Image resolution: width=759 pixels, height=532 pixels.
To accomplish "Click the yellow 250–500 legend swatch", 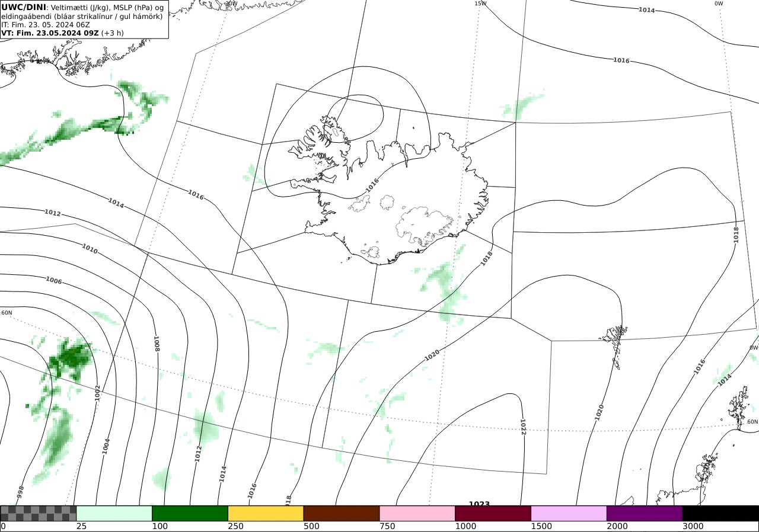I will point(266,513).
